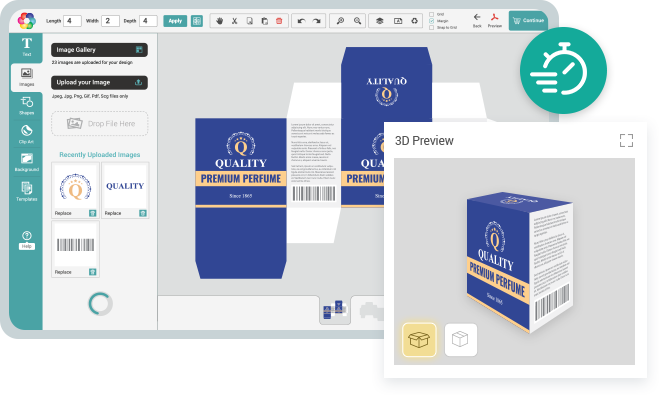Click the Length input field
Image resolution: width=659 pixels, height=395 pixels.
coord(72,21)
